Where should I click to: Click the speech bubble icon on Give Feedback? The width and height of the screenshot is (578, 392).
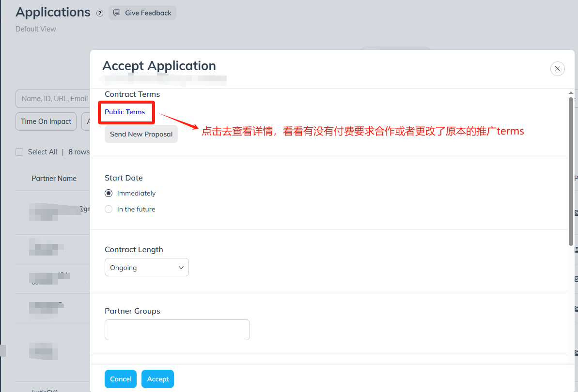coord(116,13)
